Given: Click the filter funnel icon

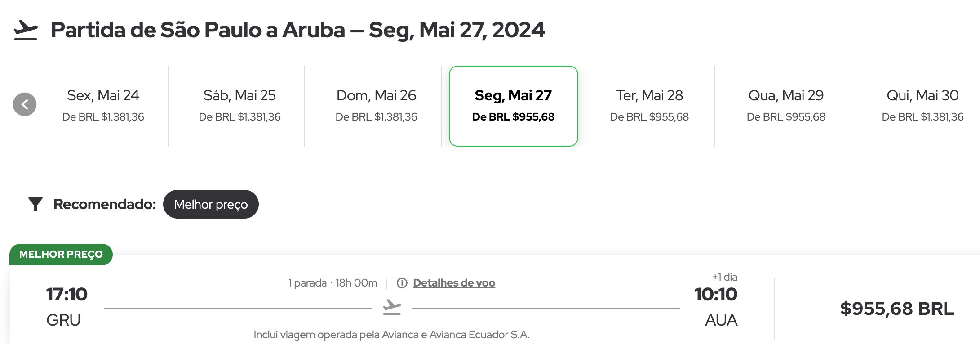Looking at the screenshot, I should click(35, 204).
